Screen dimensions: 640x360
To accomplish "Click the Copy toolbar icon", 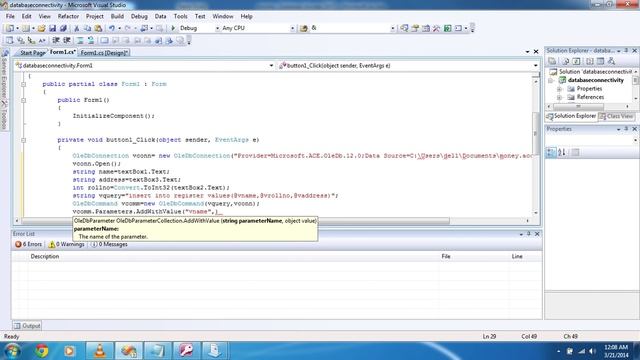I will pos(87,28).
